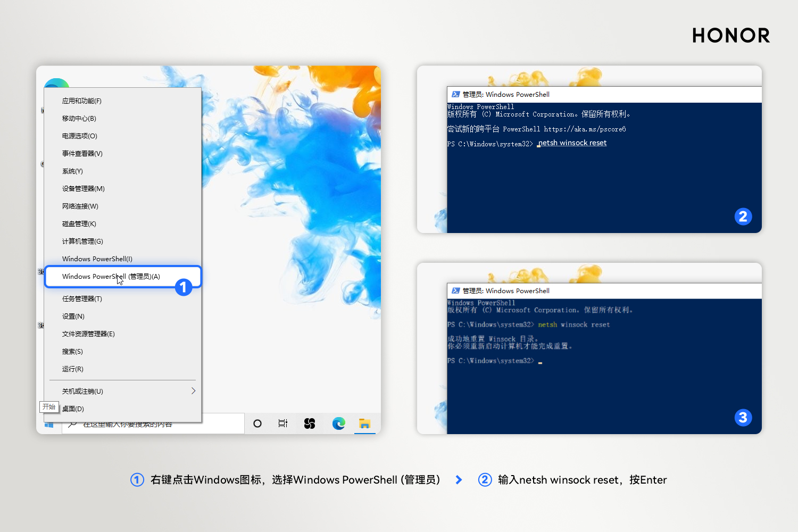Open 设备管理器(M) from the menu
The image size is (798, 532).
(123, 189)
